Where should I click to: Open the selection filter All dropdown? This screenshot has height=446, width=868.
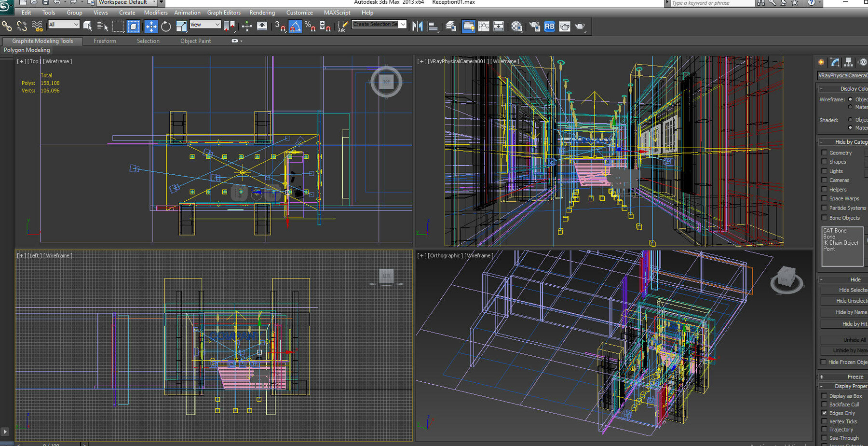pos(64,25)
